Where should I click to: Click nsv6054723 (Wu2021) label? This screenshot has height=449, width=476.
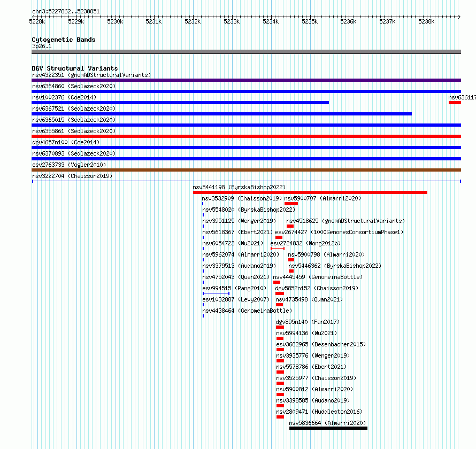[x=233, y=243]
